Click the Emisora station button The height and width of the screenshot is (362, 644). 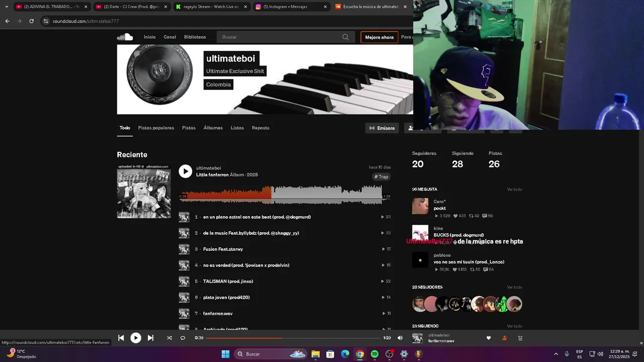(x=382, y=128)
